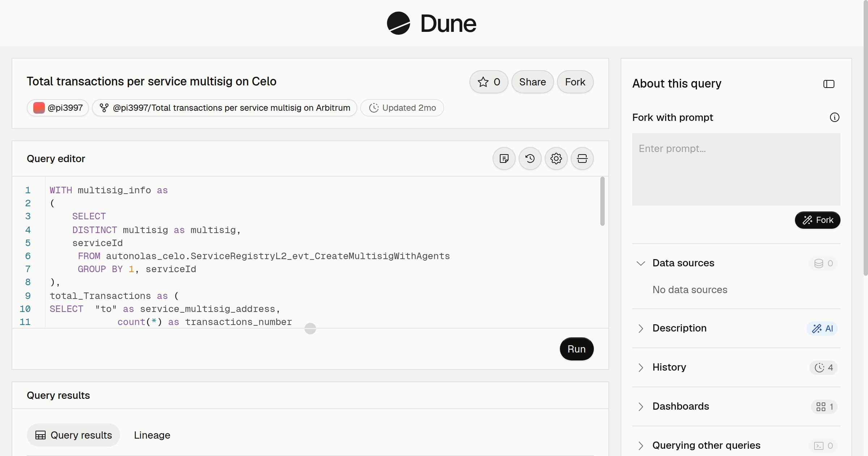The width and height of the screenshot is (868, 456).
Task: Click the editor resize handle circle
Action: 310,329
